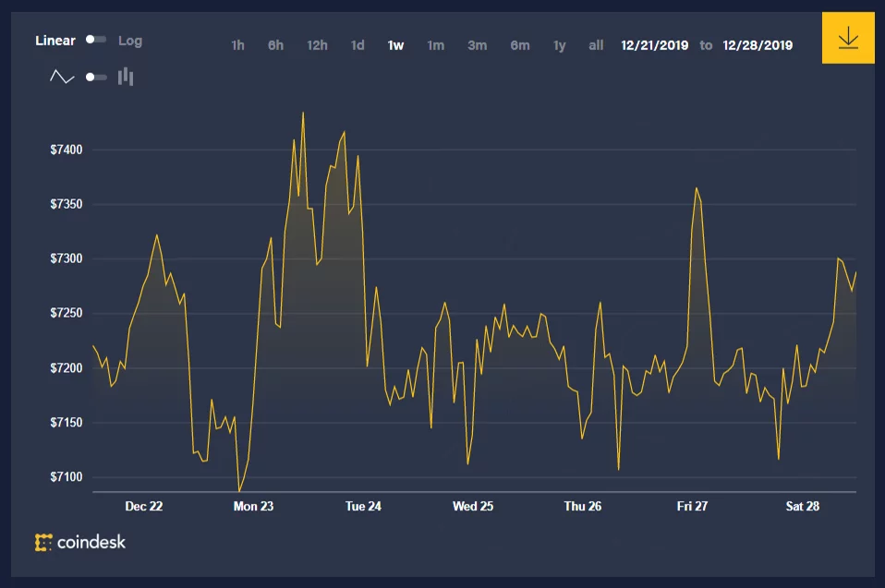Image resolution: width=885 pixels, height=588 pixels.
Task: Click the Fri 27 price spike peak
Action: pyautogui.click(x=697, y=188)
